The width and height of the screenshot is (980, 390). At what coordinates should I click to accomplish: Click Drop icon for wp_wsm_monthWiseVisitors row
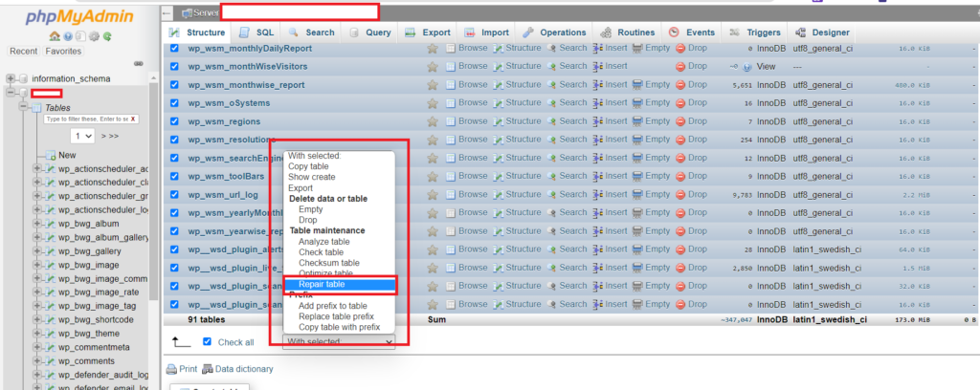[x=680, y=66]
